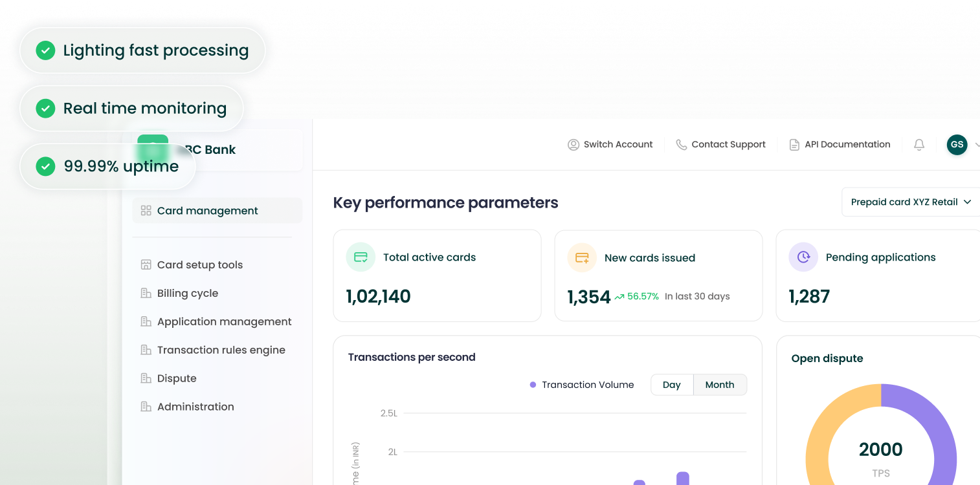Viewport: 980px width, 485px height.
Task: Click the New cards issued icon
Action: (581, 257)
